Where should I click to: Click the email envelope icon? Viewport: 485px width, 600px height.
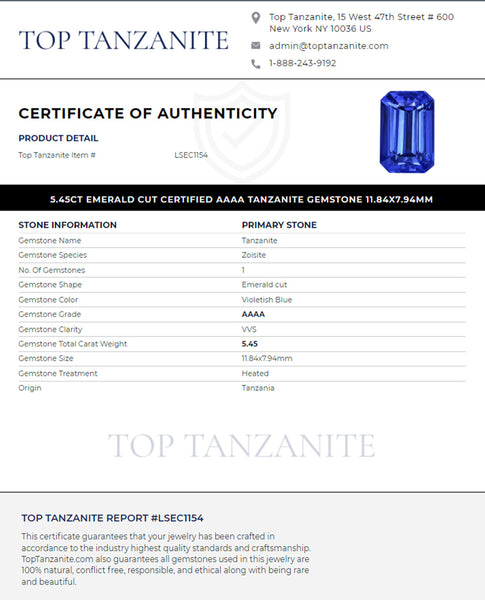click(x=256, y=46)
